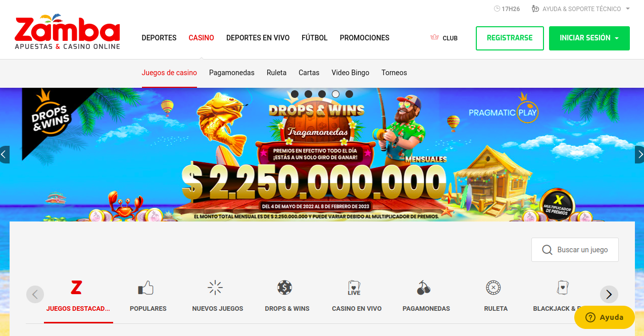Click the Registrarse button
The image size is (644, 336).
pyautogui.click(x=510, y=38)
